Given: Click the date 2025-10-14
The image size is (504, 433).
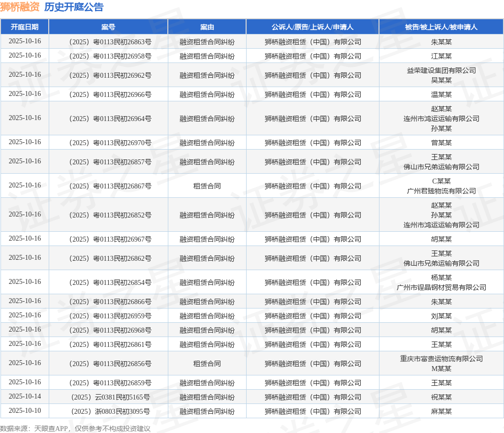Looking at the screenshot, I should pyautogui.click(x=25, y=397).
